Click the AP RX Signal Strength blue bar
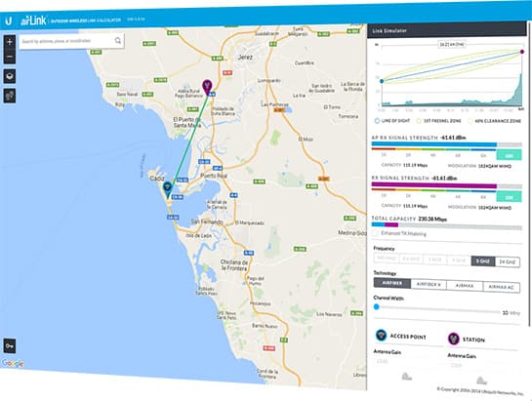Screen dimensions: 532x401 pyautogui.click(x=434, y=144)
